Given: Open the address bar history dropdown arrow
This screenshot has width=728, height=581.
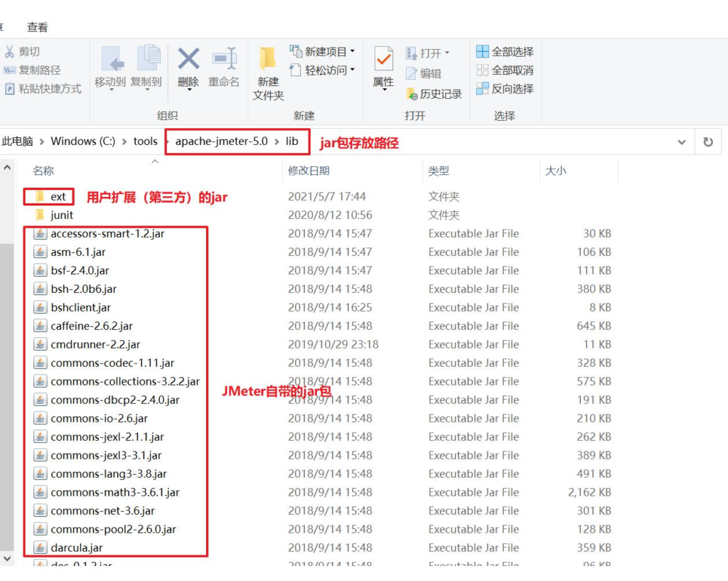Looking at the screenshot, I should click(682, 142).
